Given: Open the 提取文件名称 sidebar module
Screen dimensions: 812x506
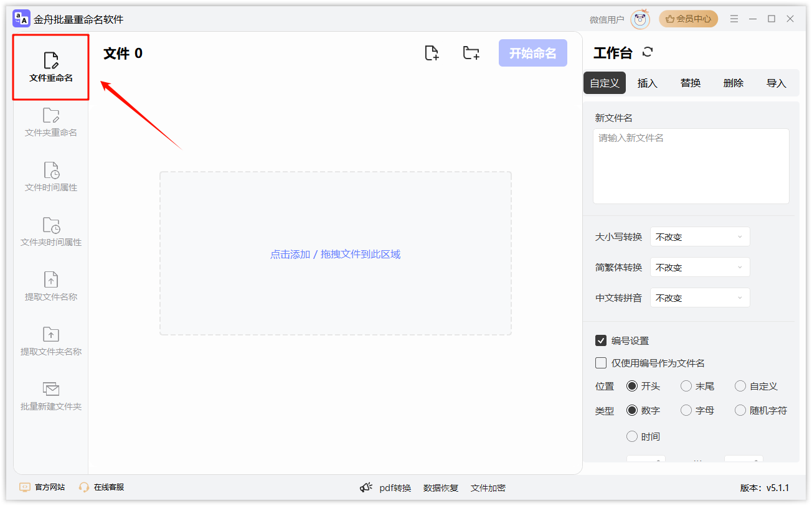Looking at the screenshot, I should (51, 286).
